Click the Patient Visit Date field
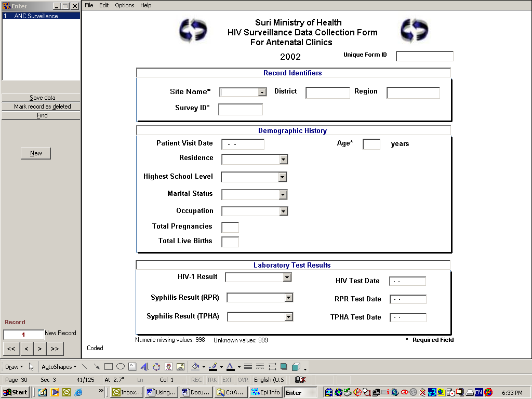 [243, 144]
